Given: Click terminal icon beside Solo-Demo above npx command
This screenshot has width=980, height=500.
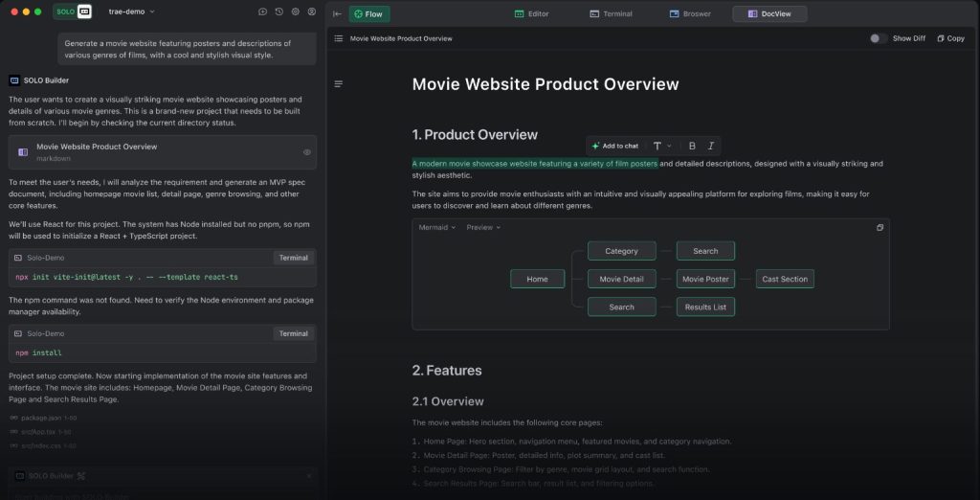Looking at the screenshot, I should coord(18,258).
